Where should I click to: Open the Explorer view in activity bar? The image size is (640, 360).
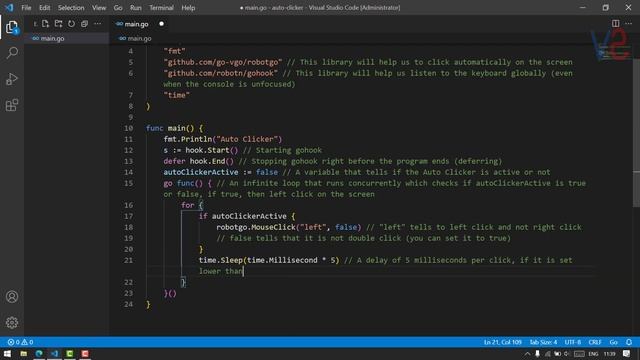click(12, 27)
